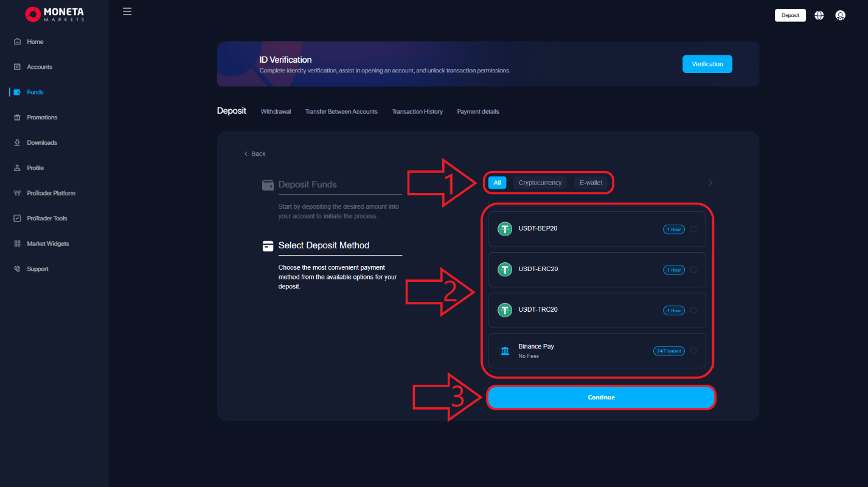Click the Moneta Markets logo
868x487 pixels.
click(x=54, y=14)
